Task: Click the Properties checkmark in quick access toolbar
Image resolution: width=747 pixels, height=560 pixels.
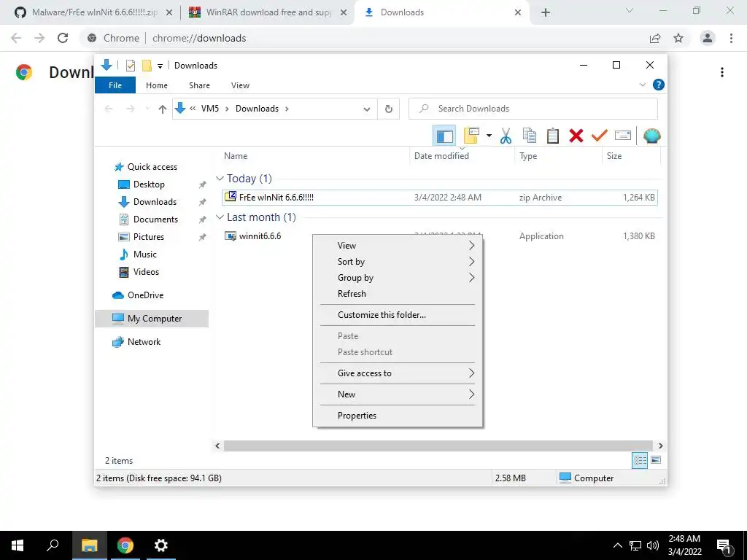Action: coord(130,66)
